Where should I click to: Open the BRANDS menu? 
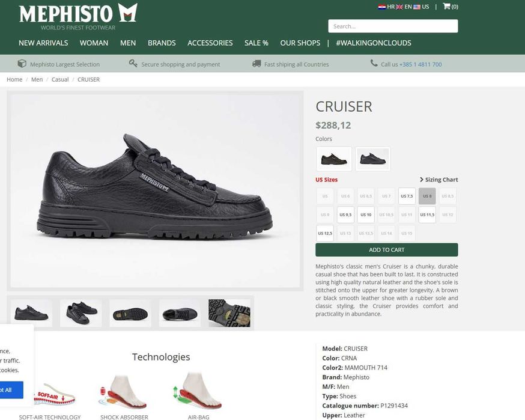click(162, 43)
